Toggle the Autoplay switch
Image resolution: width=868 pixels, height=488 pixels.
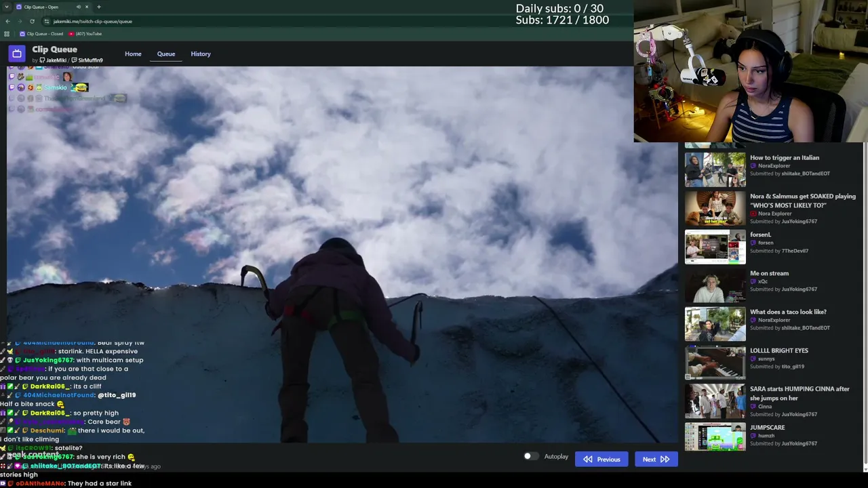530,456
